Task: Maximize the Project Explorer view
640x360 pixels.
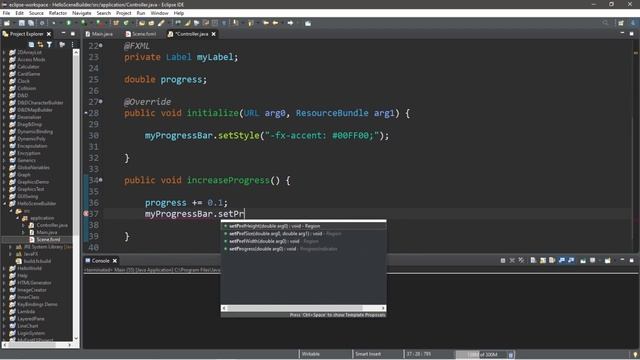Action: pyautogui.click(x=73, y=33)
